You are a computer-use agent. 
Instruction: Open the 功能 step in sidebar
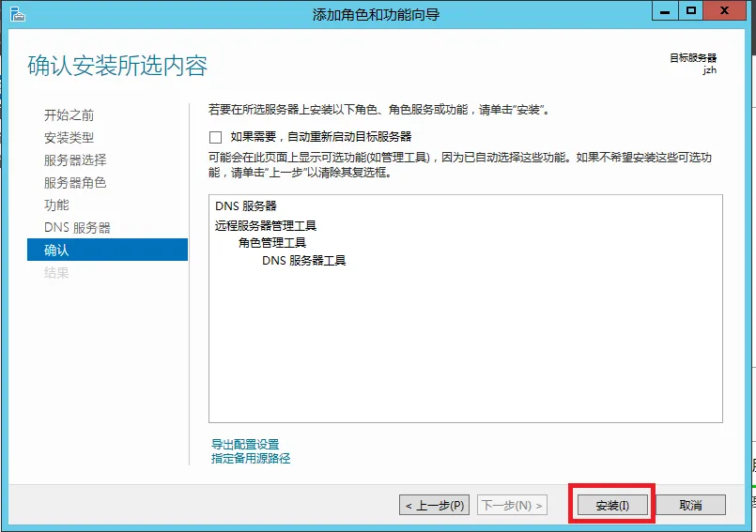click(x=57, y=205)
